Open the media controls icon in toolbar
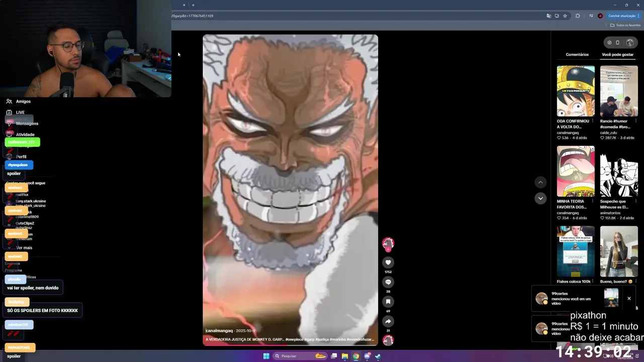The height and width of the screenshot is (362, 644). coord(591,16)
